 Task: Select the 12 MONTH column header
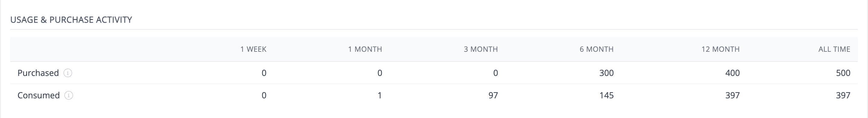(x=720, y=49)
